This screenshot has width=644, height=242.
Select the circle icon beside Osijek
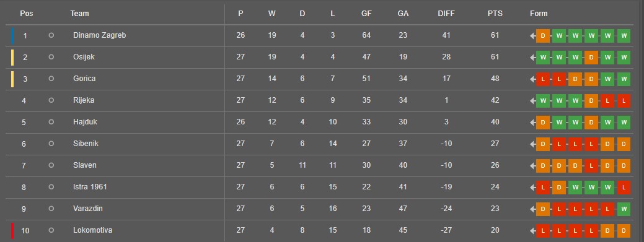51,57
